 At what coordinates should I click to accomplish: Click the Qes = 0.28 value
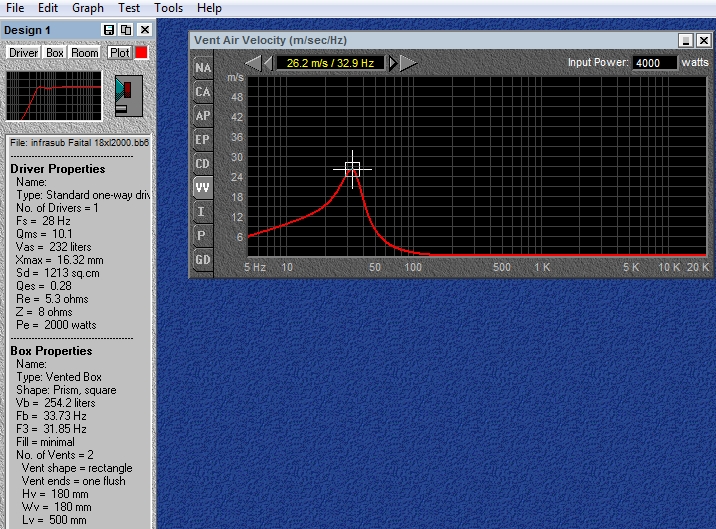click(x=44, y=286)
